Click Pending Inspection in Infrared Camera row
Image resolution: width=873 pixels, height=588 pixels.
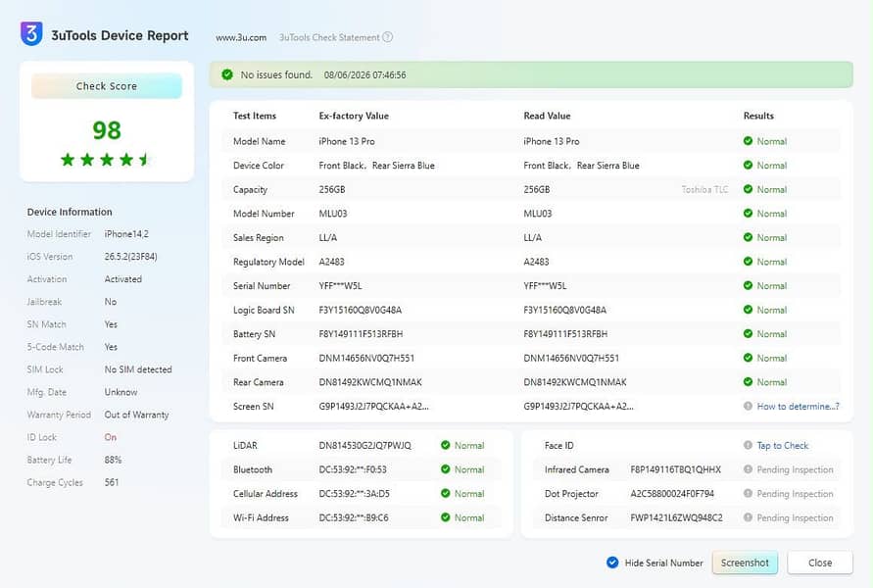[x=795, y=469]
